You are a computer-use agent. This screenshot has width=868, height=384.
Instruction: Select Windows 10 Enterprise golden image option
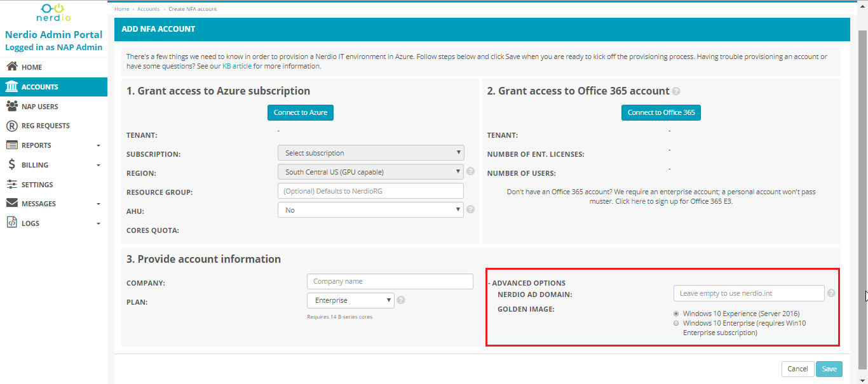point(676,323)
